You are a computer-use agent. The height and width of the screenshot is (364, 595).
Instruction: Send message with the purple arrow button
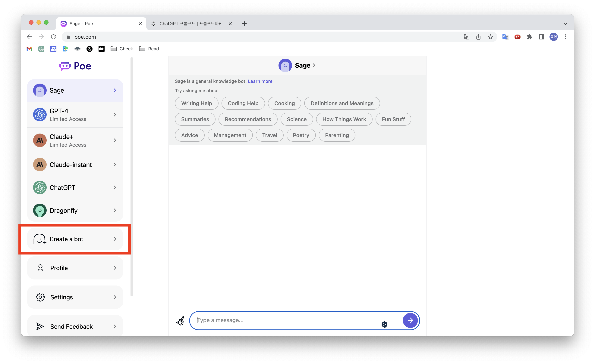point(410,320)
